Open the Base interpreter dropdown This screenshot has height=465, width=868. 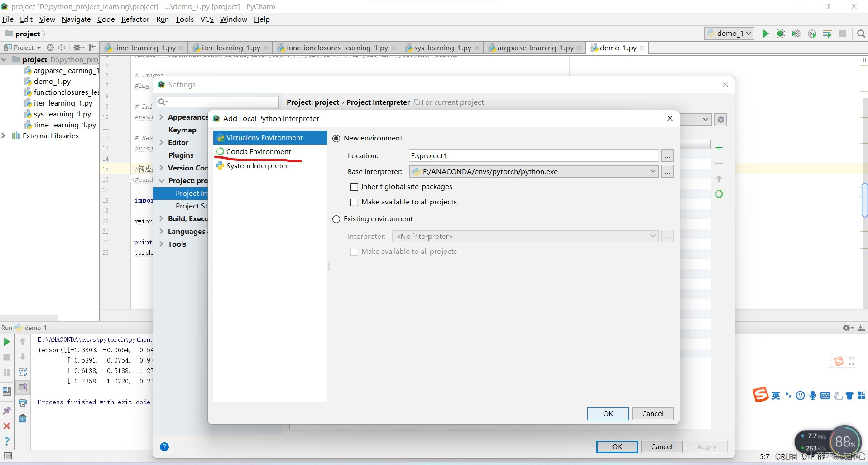point(652,171)
